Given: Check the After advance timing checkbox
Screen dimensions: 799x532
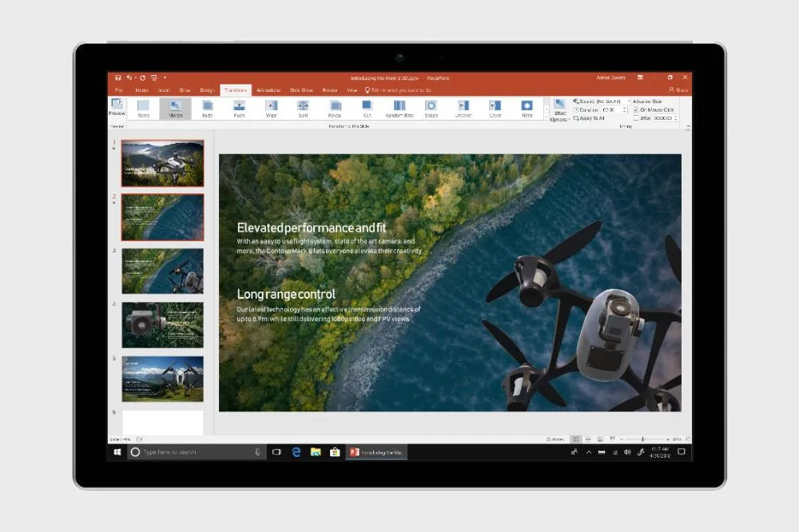Looking at the screenshot, I should pyautogui.click(x=635, y=118).
